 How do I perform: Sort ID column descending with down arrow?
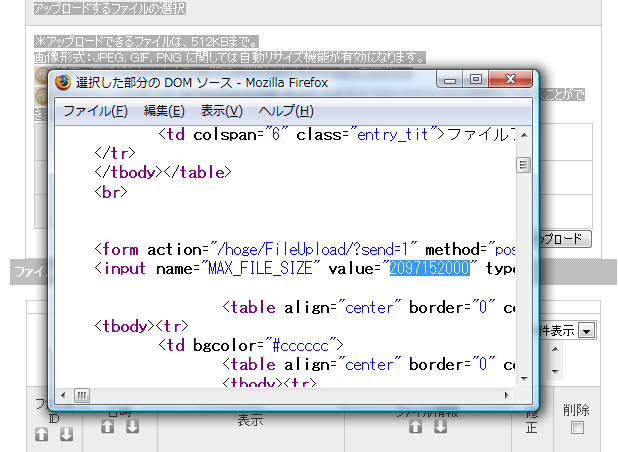pyautogui.click(x=67, y=434)
